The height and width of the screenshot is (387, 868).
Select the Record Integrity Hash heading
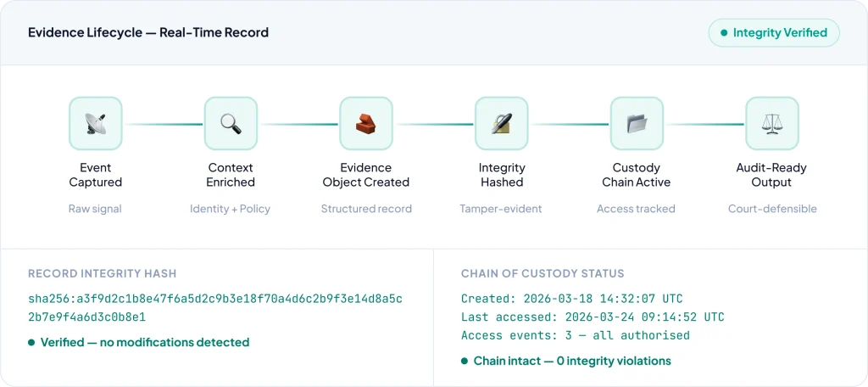102,273
